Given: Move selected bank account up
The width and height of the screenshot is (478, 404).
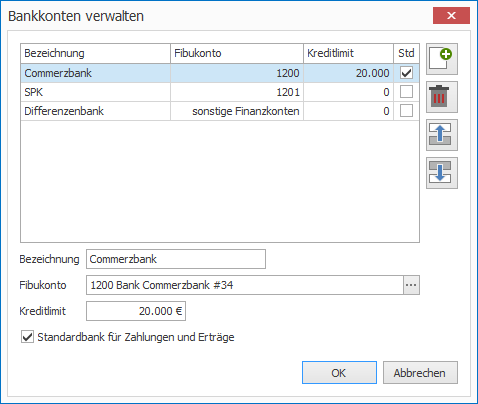Looking at the screenshot, I should 442,135.
